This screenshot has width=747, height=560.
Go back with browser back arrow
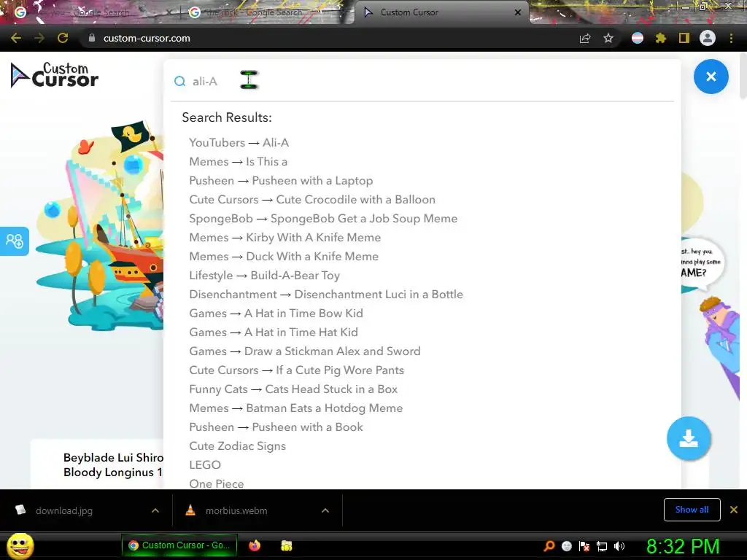(x=16, y=38)
